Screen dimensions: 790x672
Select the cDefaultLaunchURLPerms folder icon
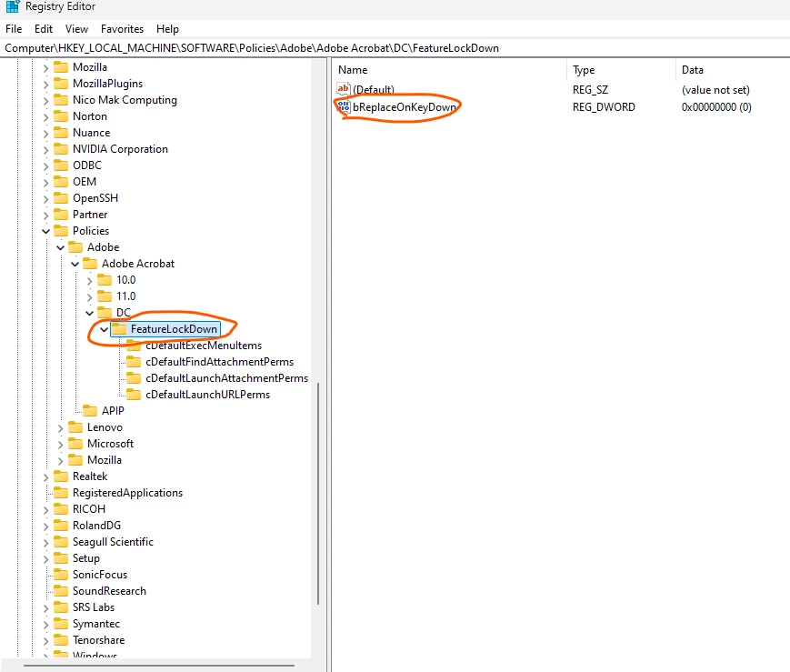(134, 395)
